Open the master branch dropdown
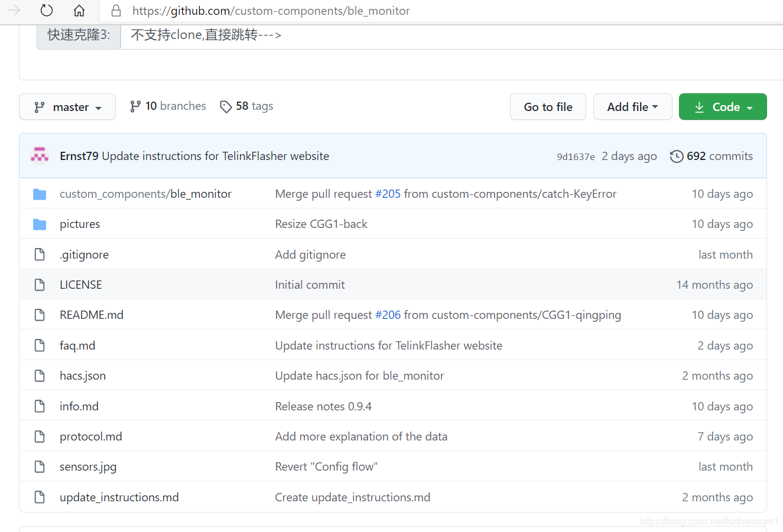 point(67,107)
